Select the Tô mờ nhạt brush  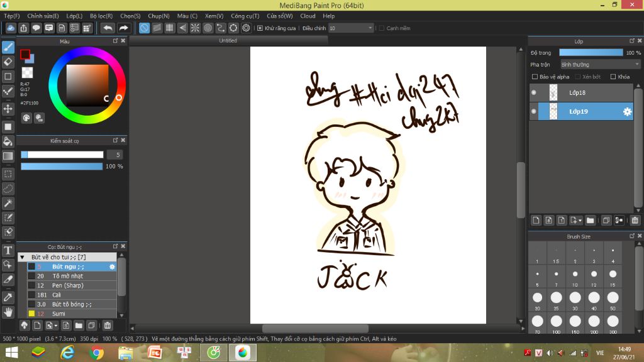72,277
